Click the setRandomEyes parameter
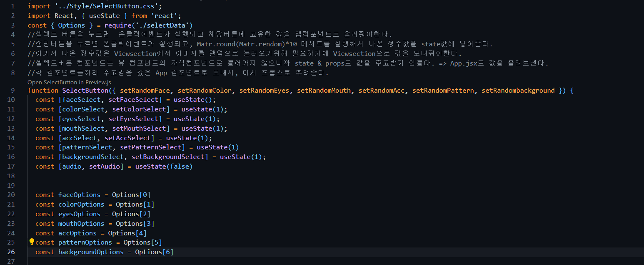This screenshot has width=644, height=265. pos(264,91)
